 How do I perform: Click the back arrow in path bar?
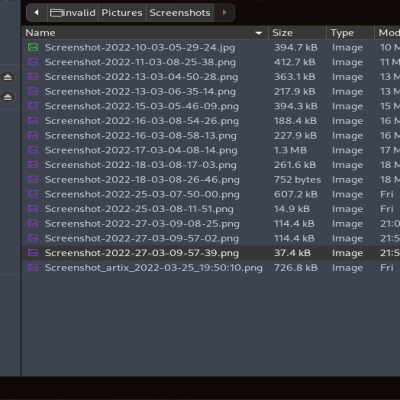36,13
